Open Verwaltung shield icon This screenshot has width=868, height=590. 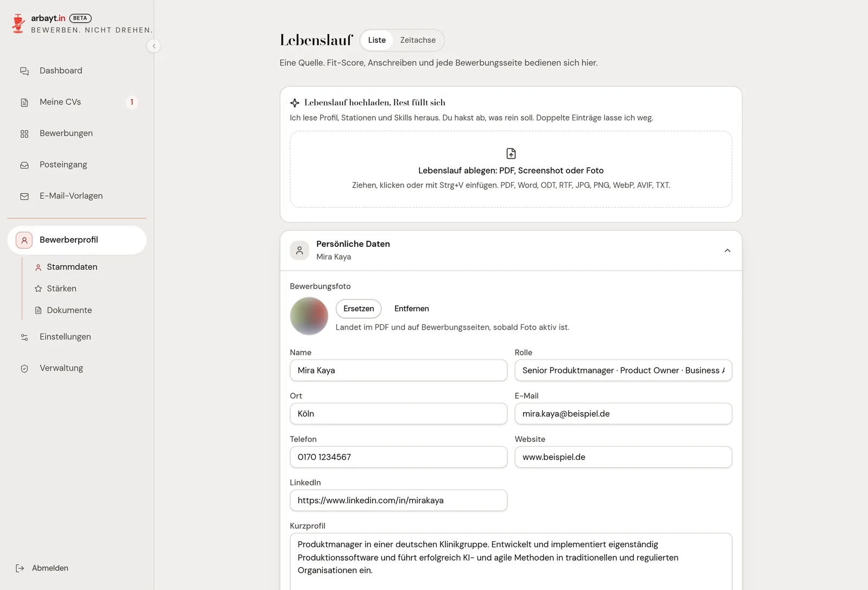tap(24, 369)
